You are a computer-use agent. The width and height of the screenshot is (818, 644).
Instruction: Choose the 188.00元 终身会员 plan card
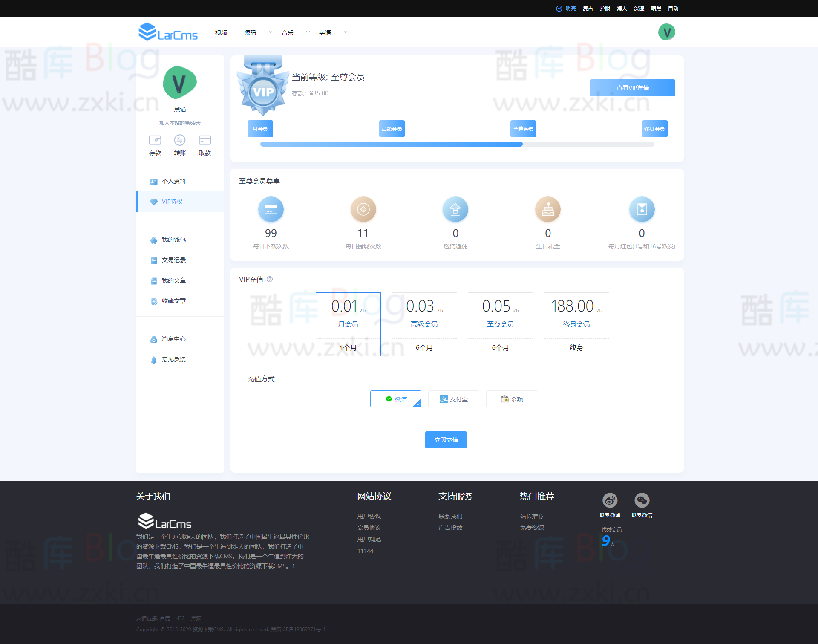point(576,324)
